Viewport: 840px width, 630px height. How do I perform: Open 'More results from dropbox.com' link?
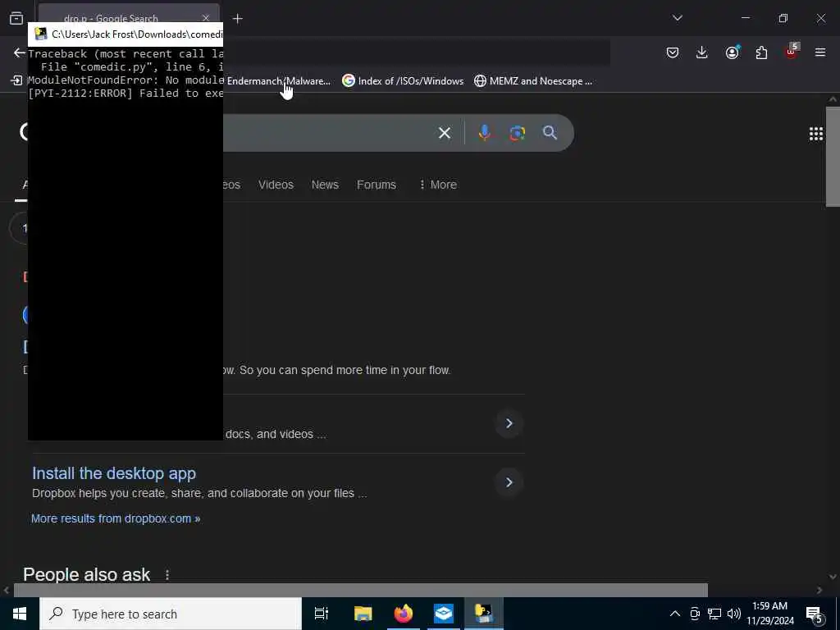(116, 518)
